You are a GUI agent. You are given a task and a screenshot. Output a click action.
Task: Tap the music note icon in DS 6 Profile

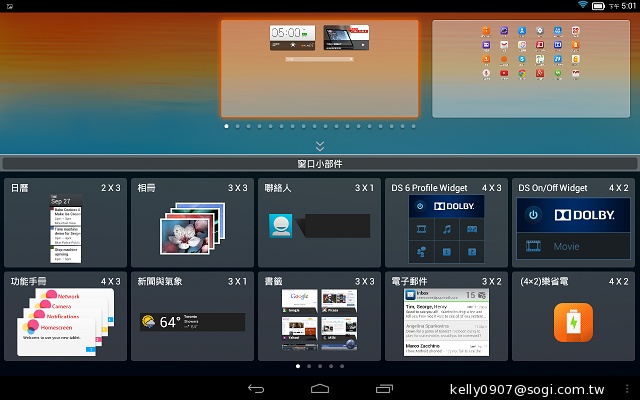tap(447, 229)
